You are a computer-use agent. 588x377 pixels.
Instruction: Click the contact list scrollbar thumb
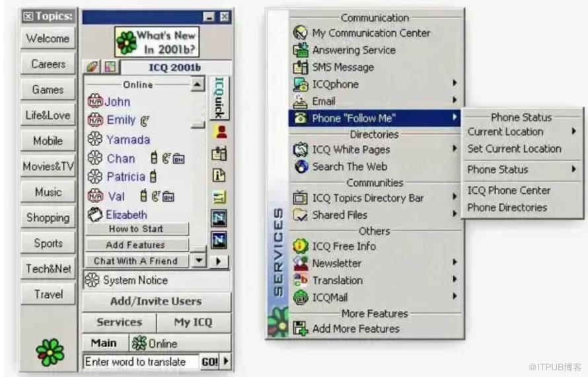click(x=198, y=124)
